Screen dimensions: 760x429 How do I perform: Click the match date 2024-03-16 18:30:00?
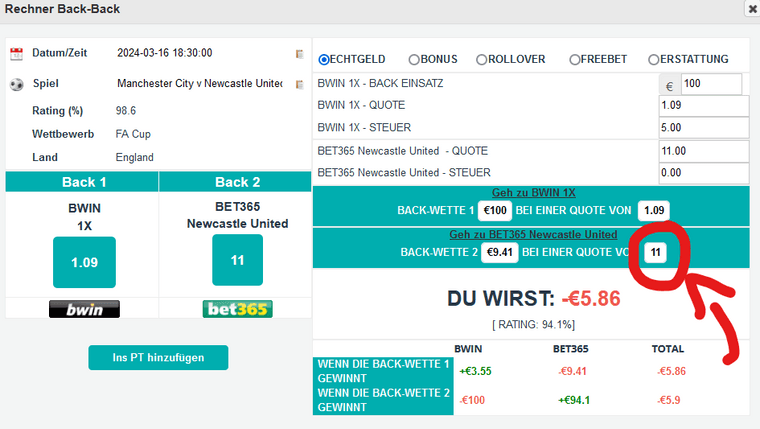coord(164,53)
